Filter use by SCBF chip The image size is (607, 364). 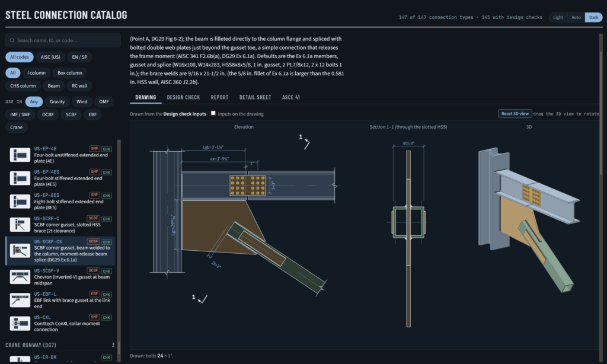click(x=71, y=114)
